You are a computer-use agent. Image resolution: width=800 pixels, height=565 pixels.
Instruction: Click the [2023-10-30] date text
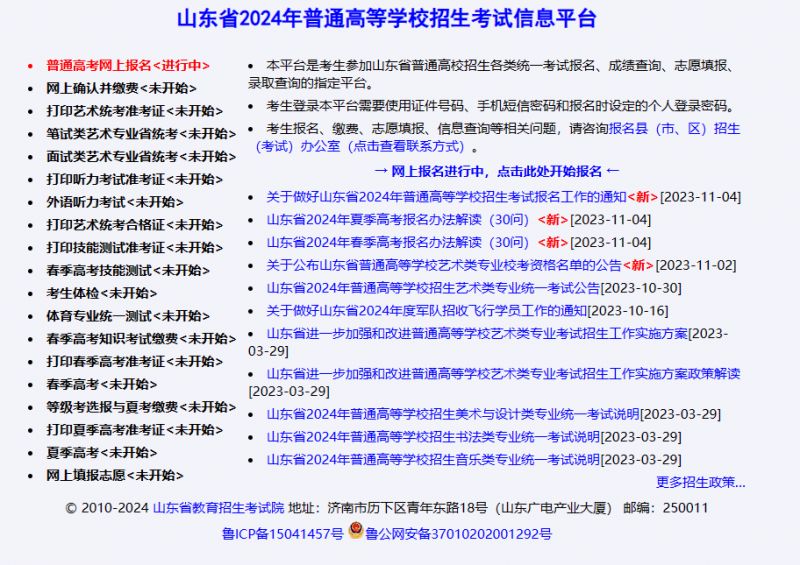point(641,288)
